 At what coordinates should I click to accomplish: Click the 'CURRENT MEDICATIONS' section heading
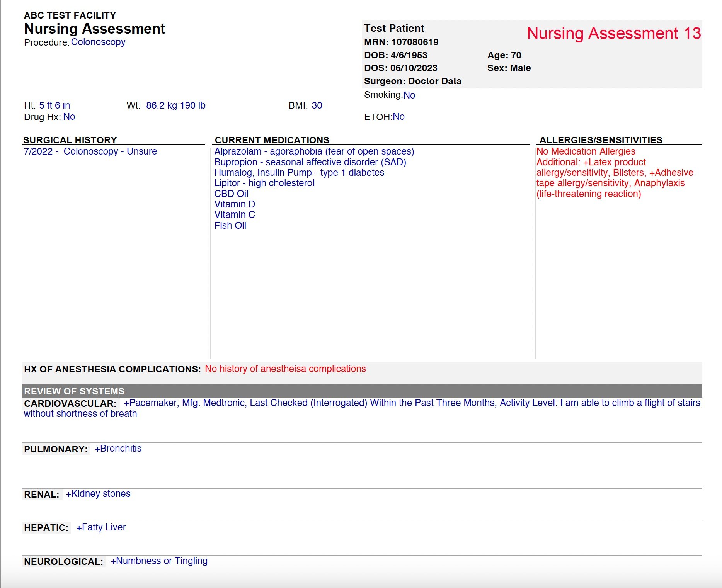coord(272,140)
